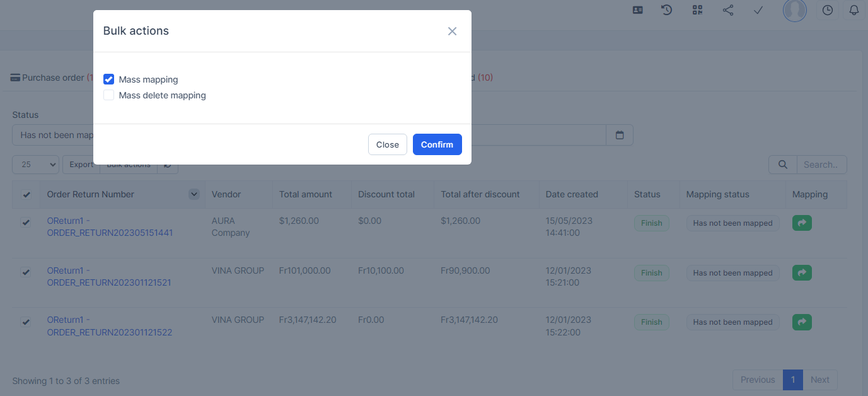Go to the Previous page
The image size is (868, 396).
(758, 380)
